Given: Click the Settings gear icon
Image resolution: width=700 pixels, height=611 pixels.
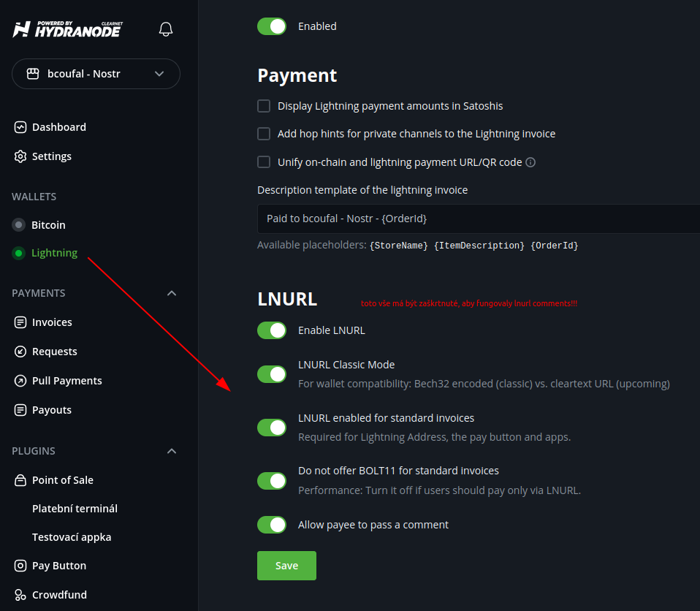Looking at the screenshot, I should tap(20, 156).
